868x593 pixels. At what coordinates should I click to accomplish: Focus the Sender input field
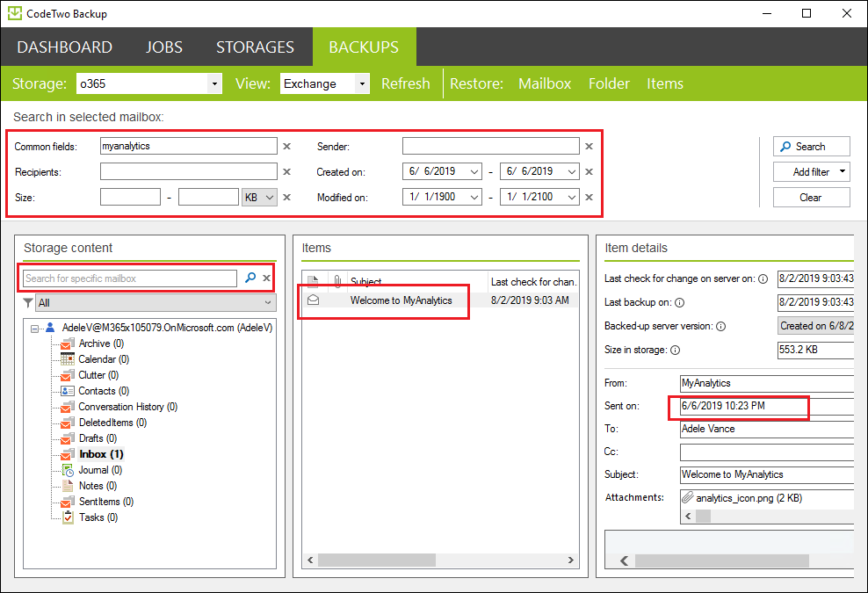(x=491, y=146)
